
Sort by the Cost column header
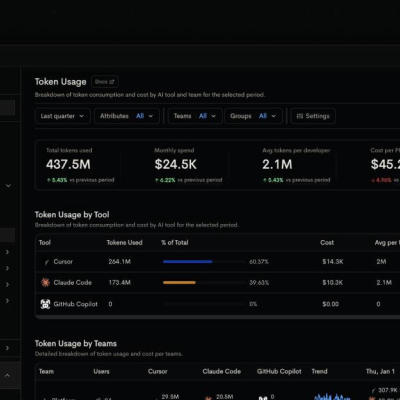tap(327, 243)
